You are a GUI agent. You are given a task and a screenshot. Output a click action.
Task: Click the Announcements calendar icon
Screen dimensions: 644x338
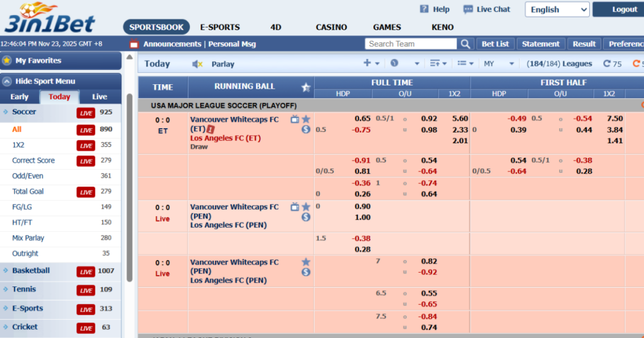tap(133, 44)
